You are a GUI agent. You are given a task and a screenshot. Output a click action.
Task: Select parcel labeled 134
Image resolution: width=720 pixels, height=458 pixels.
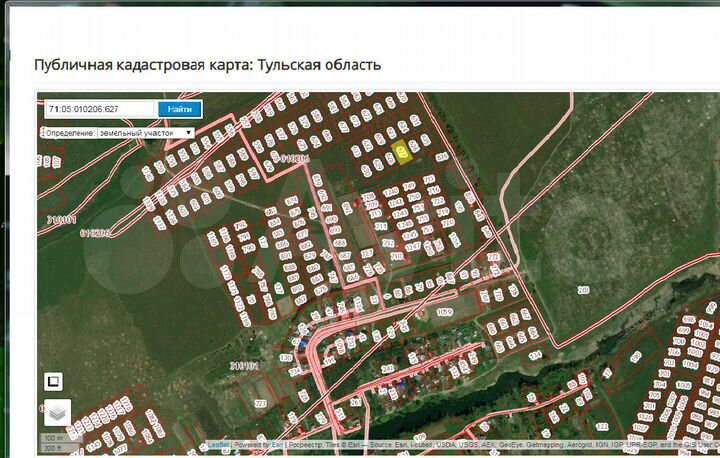click(535, 355)
